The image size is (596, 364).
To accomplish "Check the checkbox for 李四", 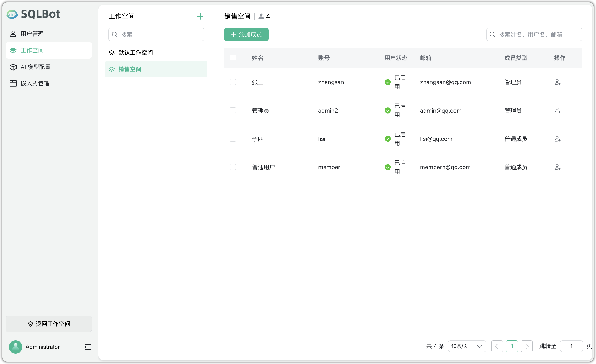I will pyautogui.click(x=233, y=139).
